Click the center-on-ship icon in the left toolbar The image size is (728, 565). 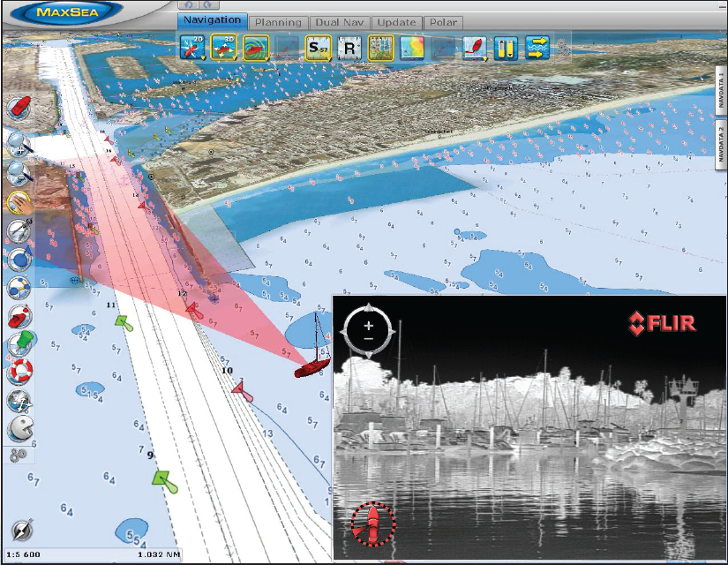pos(19,108)
